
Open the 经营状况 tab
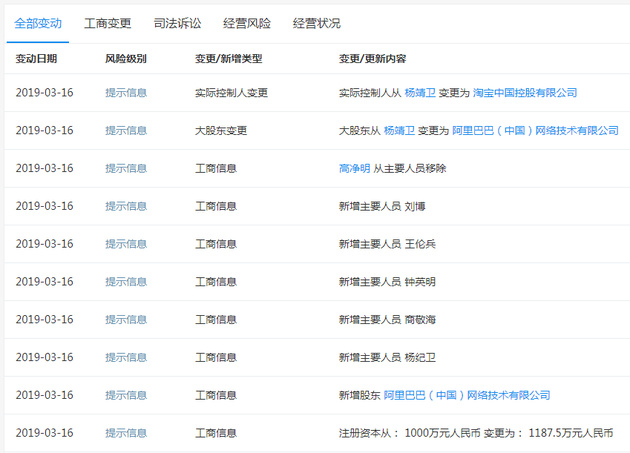coord(317,22)
